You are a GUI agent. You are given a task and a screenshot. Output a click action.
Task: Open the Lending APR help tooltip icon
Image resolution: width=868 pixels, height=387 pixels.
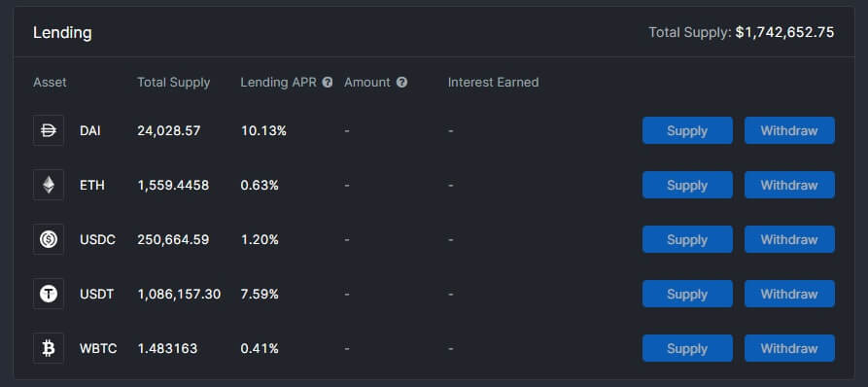click(328, 83)
